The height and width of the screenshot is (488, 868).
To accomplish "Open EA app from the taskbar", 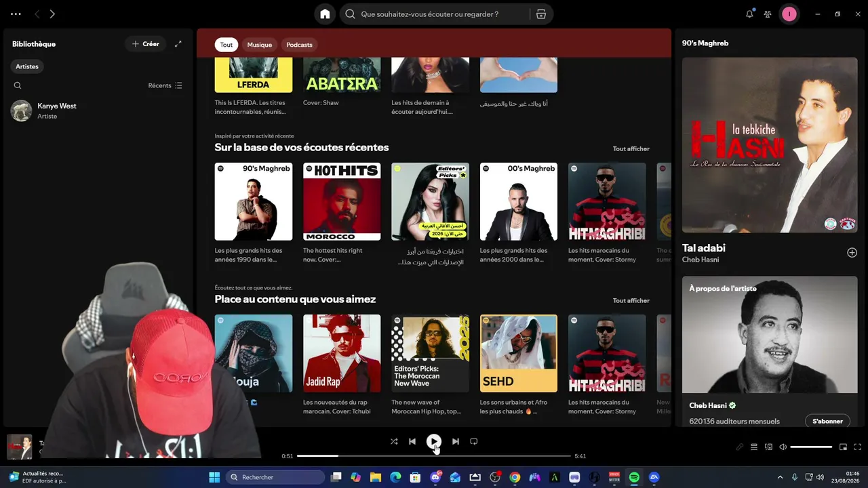I will (x=654, y=477).
